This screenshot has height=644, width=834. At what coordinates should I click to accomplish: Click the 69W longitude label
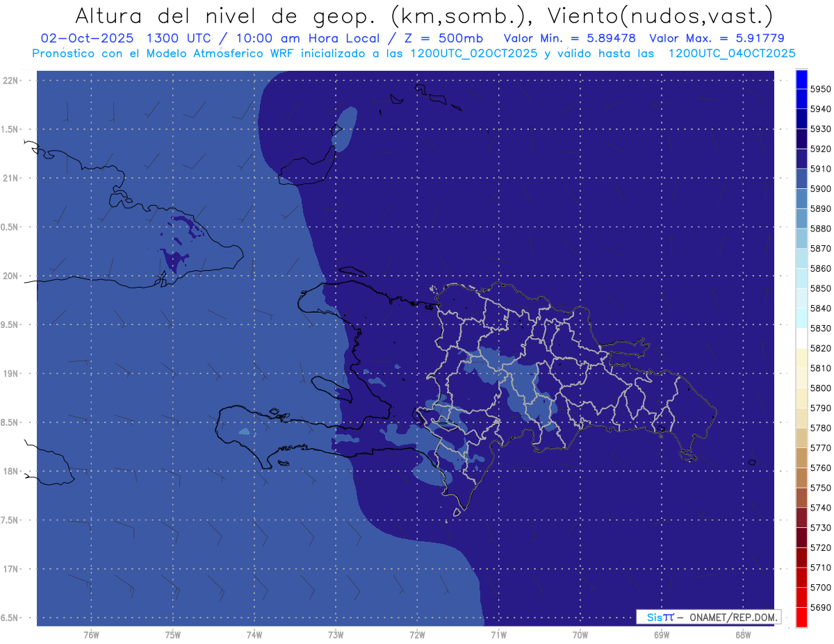(x=662, y=635)
